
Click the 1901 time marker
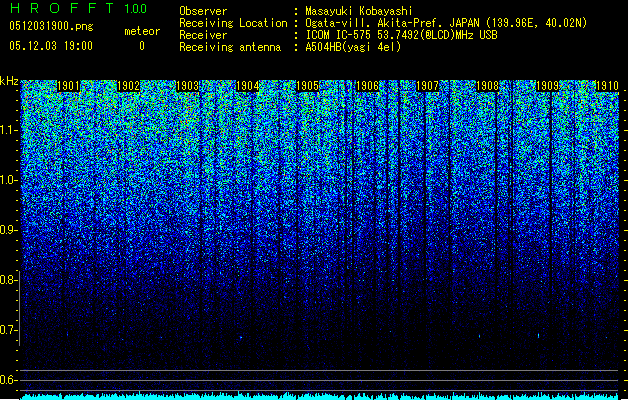click(x=69, y=86)
